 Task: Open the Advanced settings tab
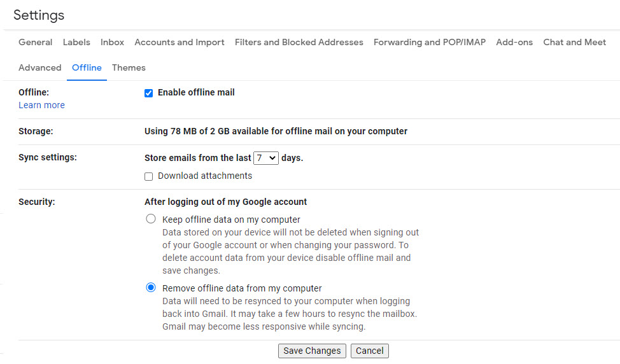tap(40, 67)
